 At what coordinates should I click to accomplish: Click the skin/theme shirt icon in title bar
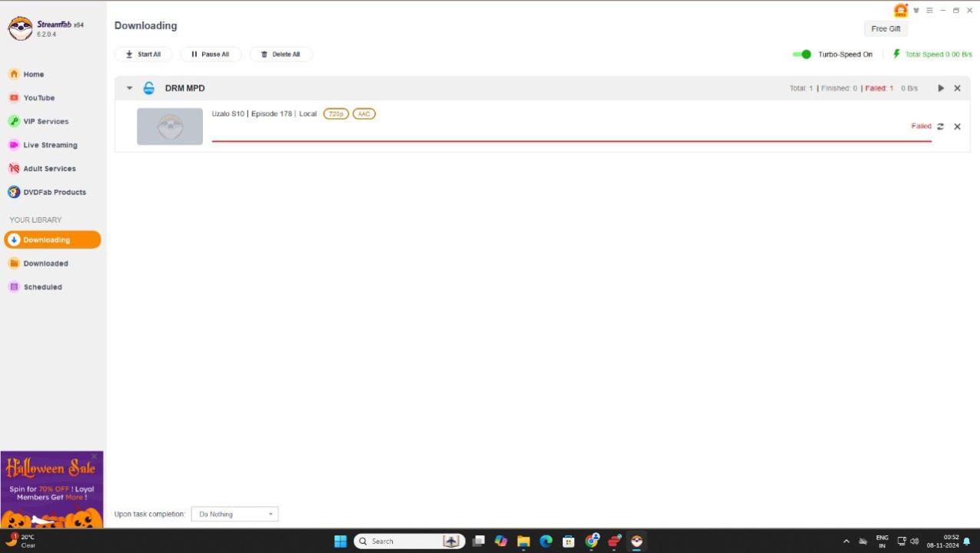point(916,11)
